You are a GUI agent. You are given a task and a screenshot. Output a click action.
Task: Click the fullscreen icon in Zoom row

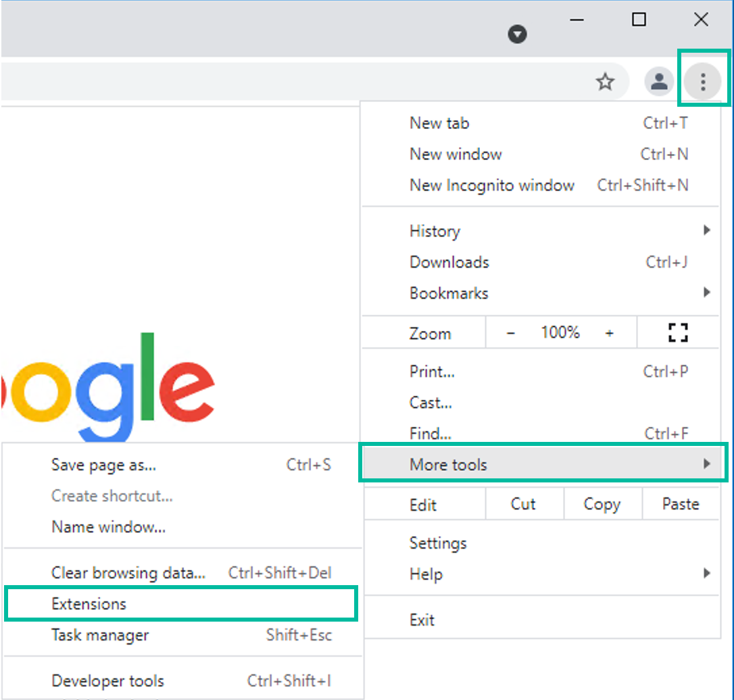pos(677,332)
